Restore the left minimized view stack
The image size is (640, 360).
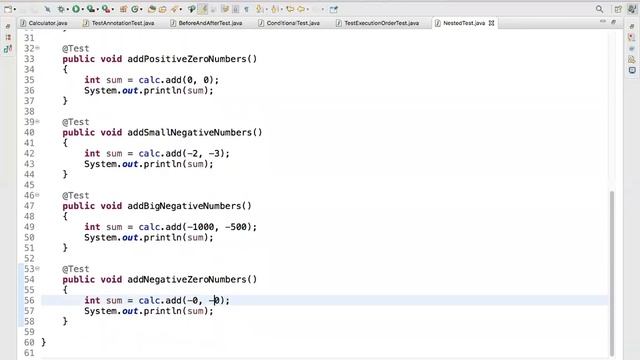coord(8,26)
